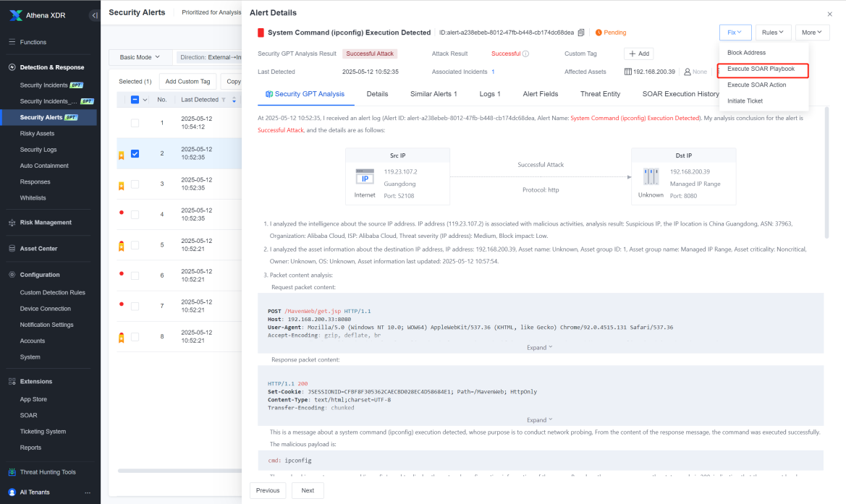
Task: Open the More dropdown
Action: (x=812, y=33)
